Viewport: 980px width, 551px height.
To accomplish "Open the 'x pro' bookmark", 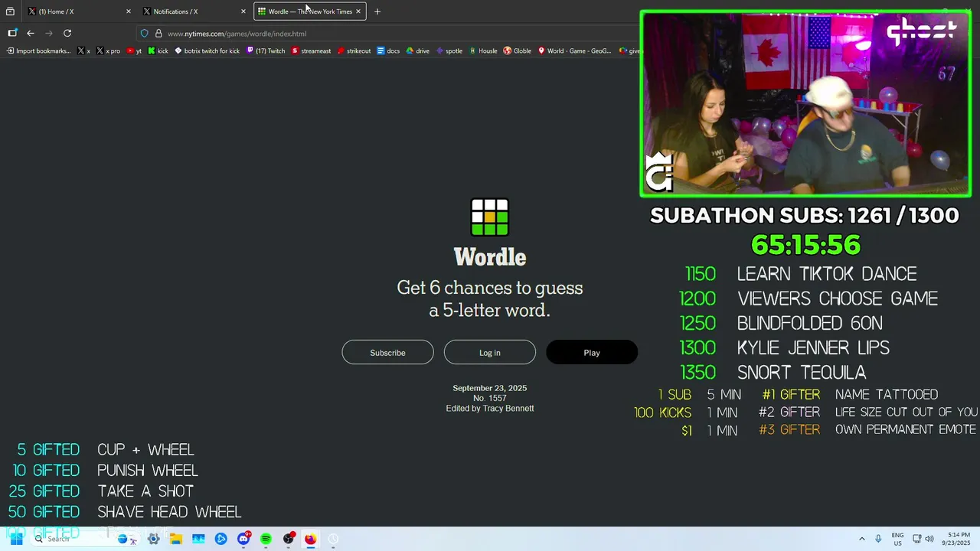I will point(108,51).
